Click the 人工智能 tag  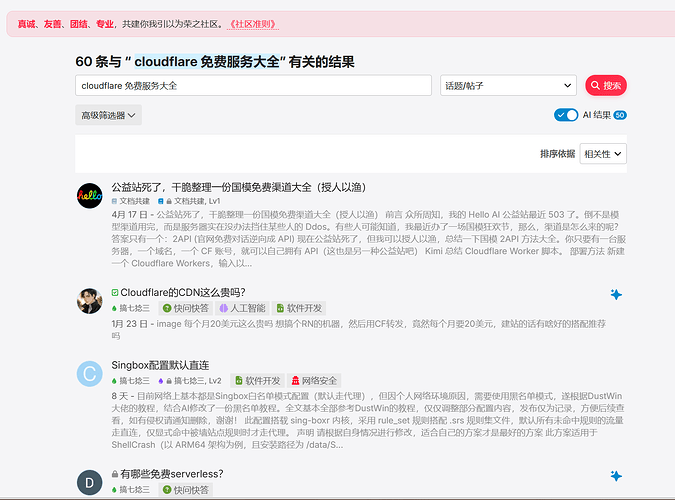pyautogui.click(x=242, y=308)
